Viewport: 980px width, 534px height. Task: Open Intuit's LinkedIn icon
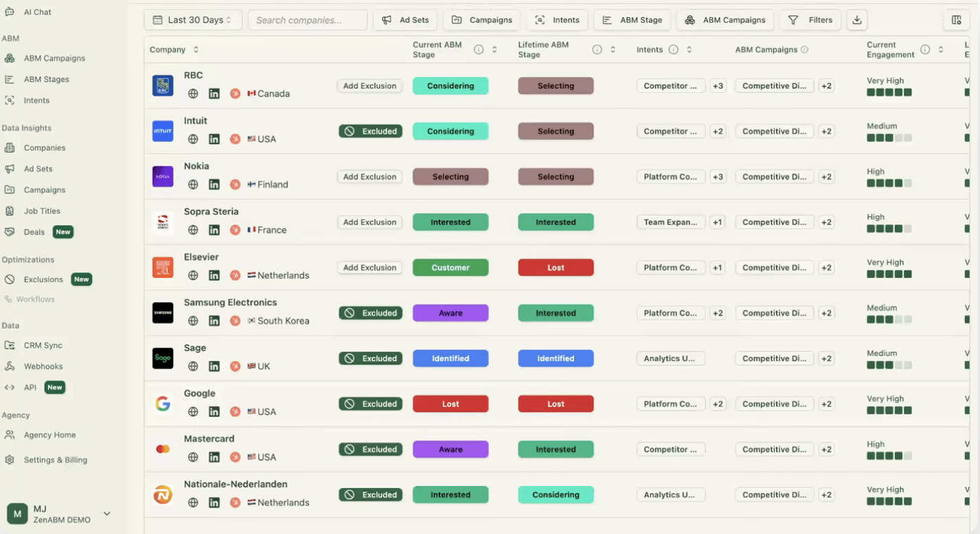(x=214, y=139)
